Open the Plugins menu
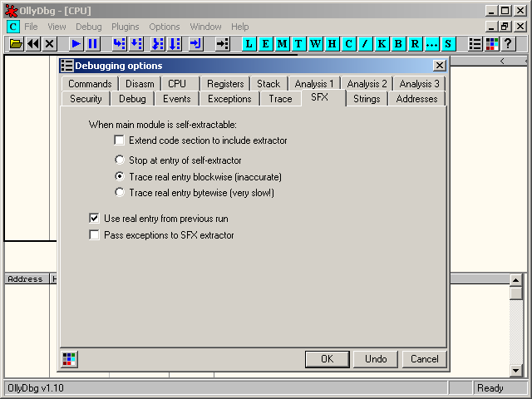 pyautogui.click(x=126, y=27)
